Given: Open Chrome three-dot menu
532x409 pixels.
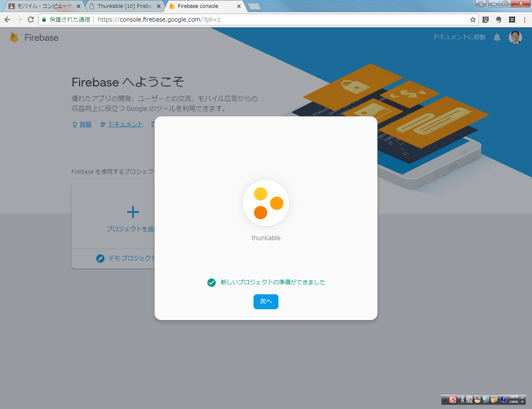Looking at the screenshot, I should 525,20.
